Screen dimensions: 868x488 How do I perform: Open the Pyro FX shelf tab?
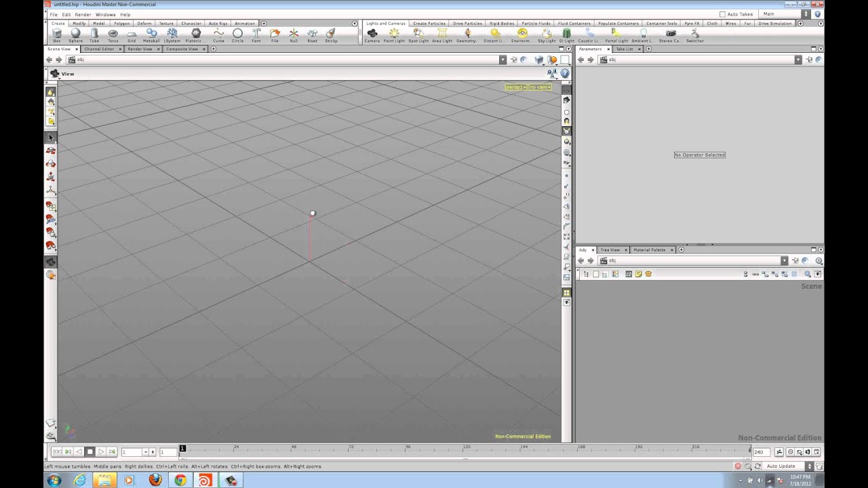click(x=692, y=23)
